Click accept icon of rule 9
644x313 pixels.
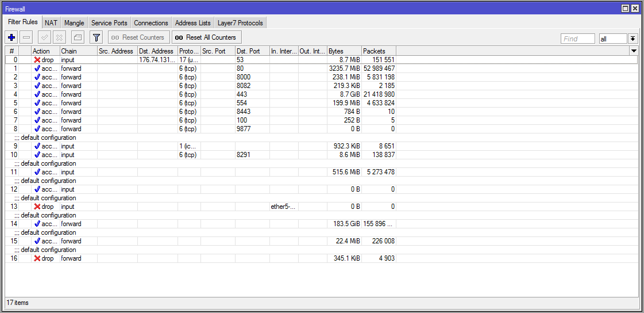tap(37, 146)
